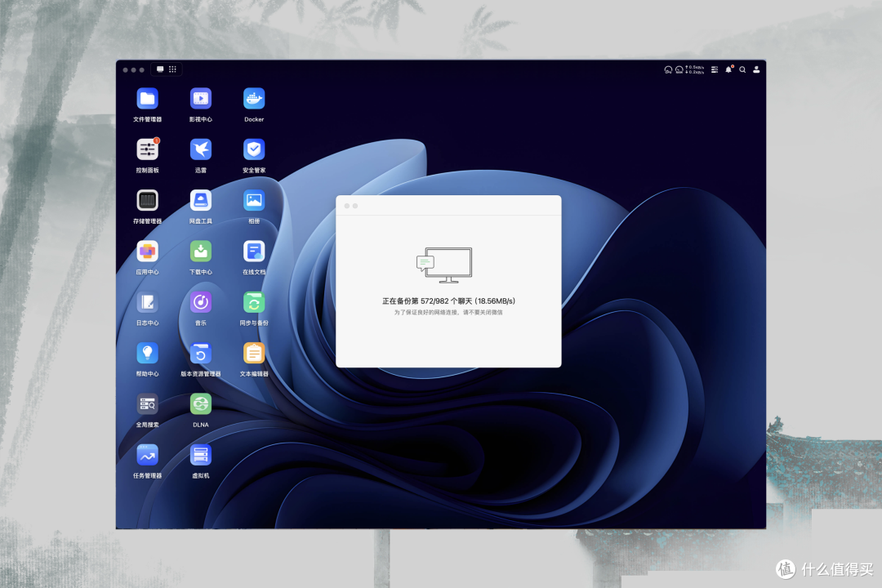The height and width of the screenshot is (588, 882).
Task: Launch the 虚拟机 virtual machine app
Action: pyautogui.click(x=201, y=455)
